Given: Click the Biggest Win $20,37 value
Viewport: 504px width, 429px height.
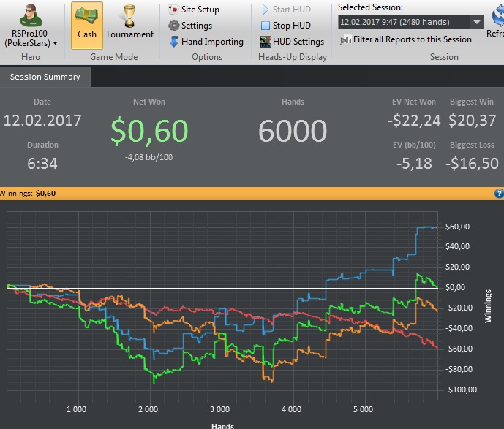Looking at the screenshot, I should [472, 121].
